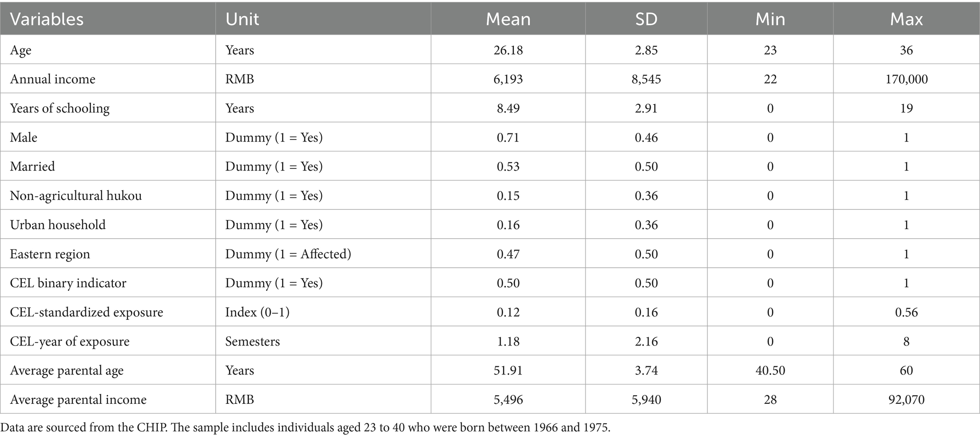
Task: Click the Min column header
Action: 770,19
